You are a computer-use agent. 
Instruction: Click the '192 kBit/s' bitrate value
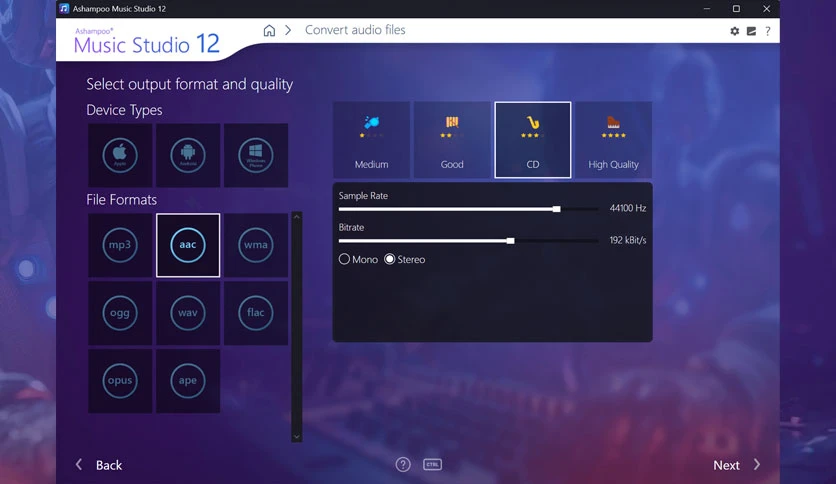pos(628,240)
